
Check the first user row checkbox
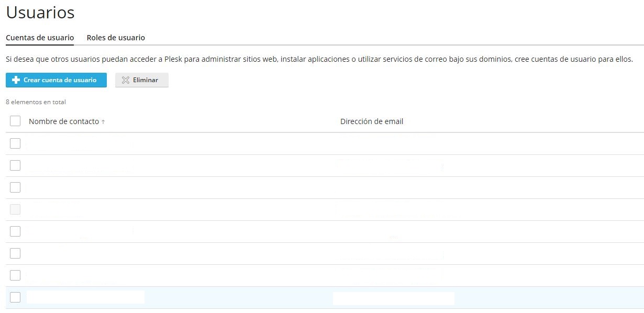15,143
